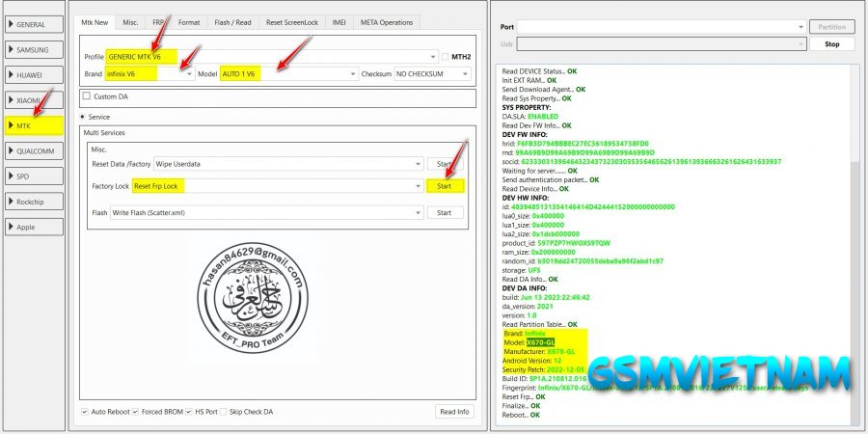The height and width of the screenshot is (434, 868).
Task: Switch to the Reset ScreenLock tab
Action: coord(292,23)
